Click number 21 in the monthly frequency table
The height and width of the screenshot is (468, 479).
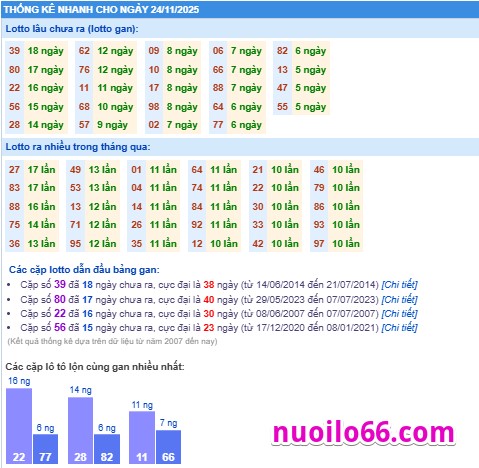pyautogui.click(x=258, y=170)
